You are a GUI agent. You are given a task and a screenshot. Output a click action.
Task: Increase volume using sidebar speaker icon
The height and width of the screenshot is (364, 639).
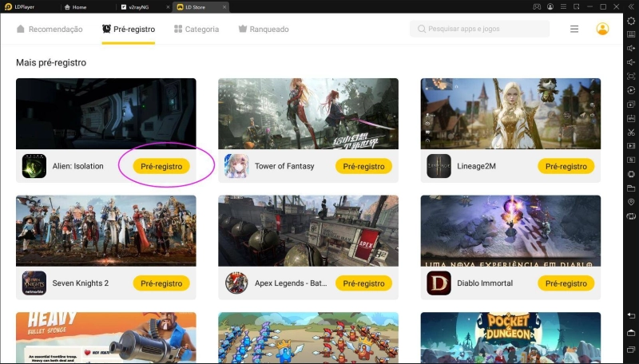click(631, 49)
